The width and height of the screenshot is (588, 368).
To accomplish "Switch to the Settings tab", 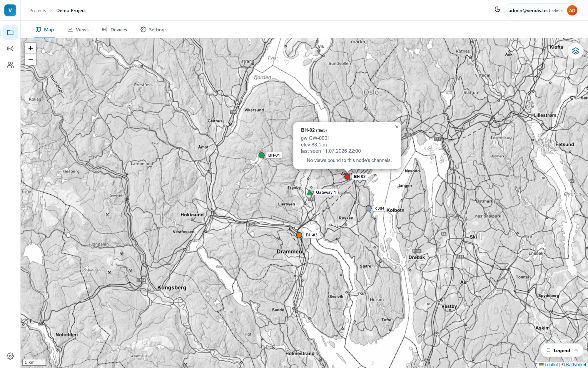I will point(153,29).
